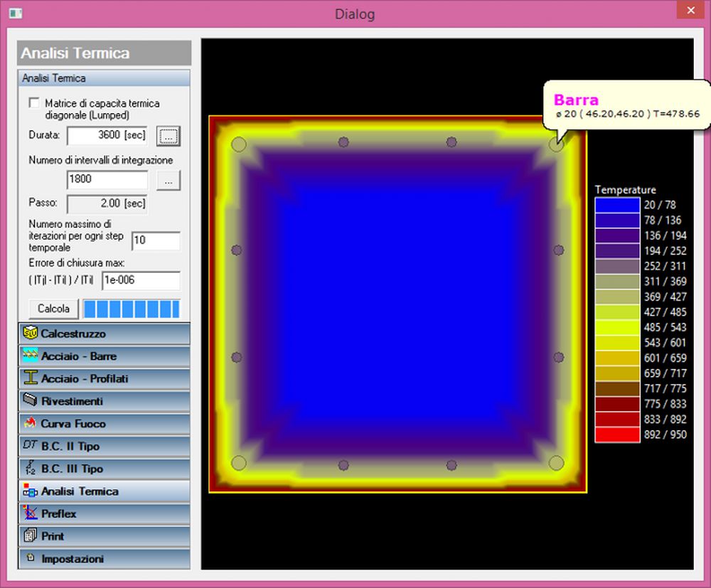Click the 775 / 833 dark red legend swatch
Screen dimensions: 711x588
coord(617,404)
